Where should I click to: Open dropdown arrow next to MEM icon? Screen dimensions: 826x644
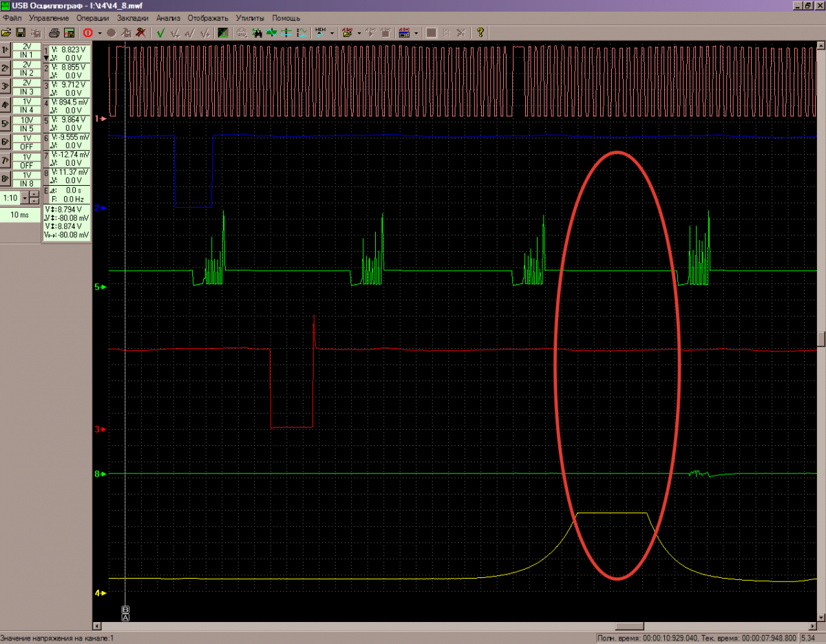tap(332, 32)
